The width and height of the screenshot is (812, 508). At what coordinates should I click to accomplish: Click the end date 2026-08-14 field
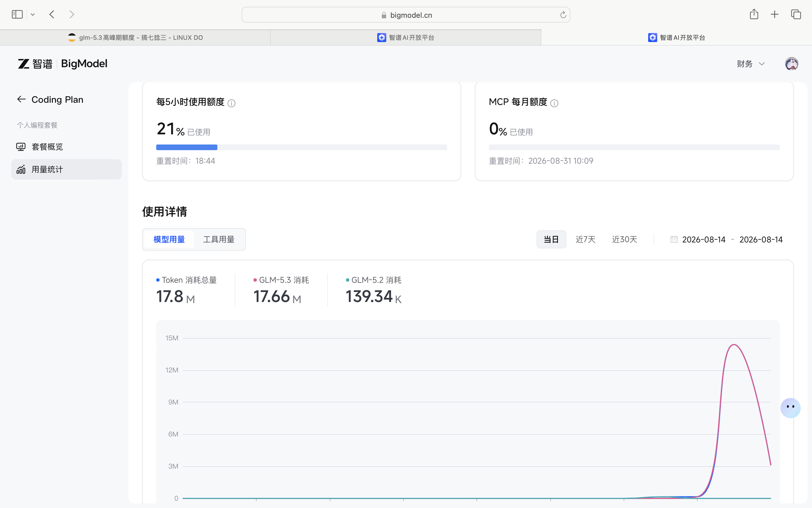761,240
